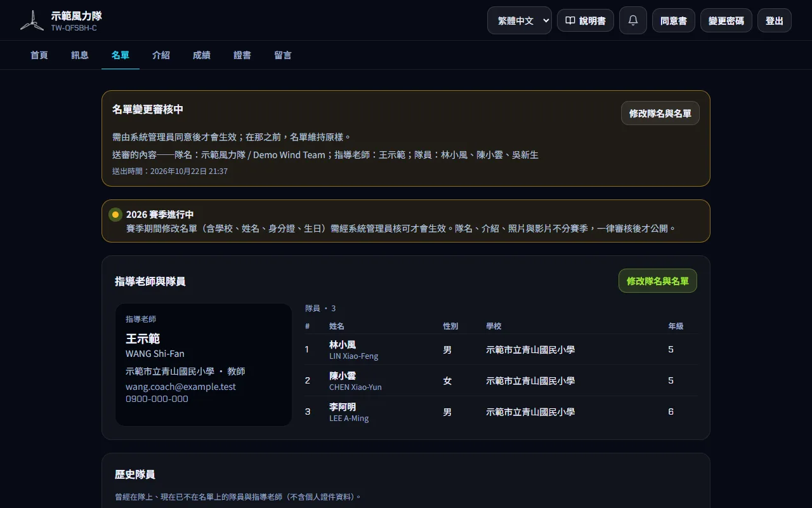Viewport: 812px width, 508px height.
Task: Click the phone number 0900-000-000
Action: [157, 399]
